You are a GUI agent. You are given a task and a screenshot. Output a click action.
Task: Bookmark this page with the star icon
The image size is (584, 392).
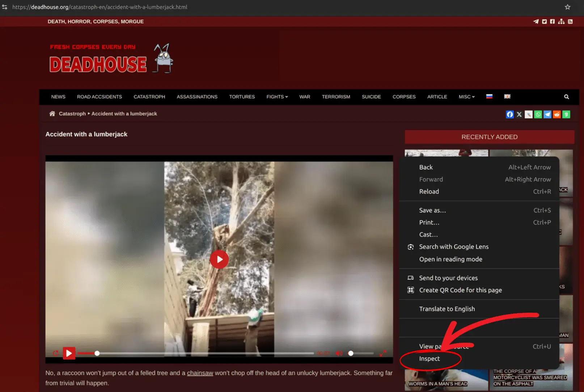pyautogui.click(x=567, y=7)
